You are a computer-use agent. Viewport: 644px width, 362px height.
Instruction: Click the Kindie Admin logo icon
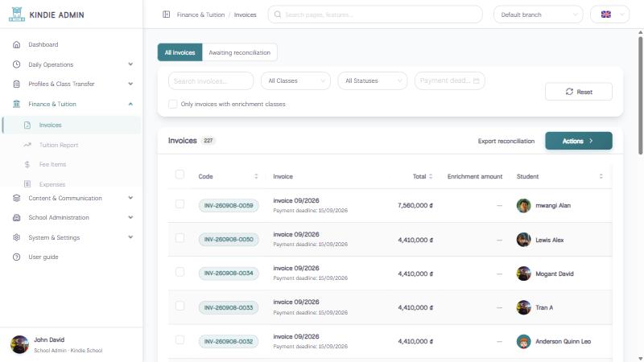point(17,14)
